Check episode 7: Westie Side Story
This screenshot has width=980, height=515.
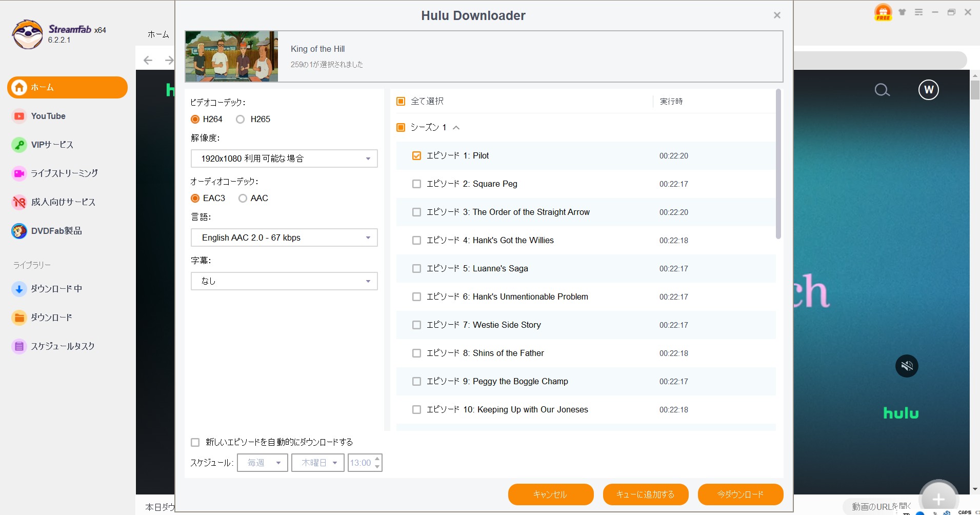click(x=416, y=325)
